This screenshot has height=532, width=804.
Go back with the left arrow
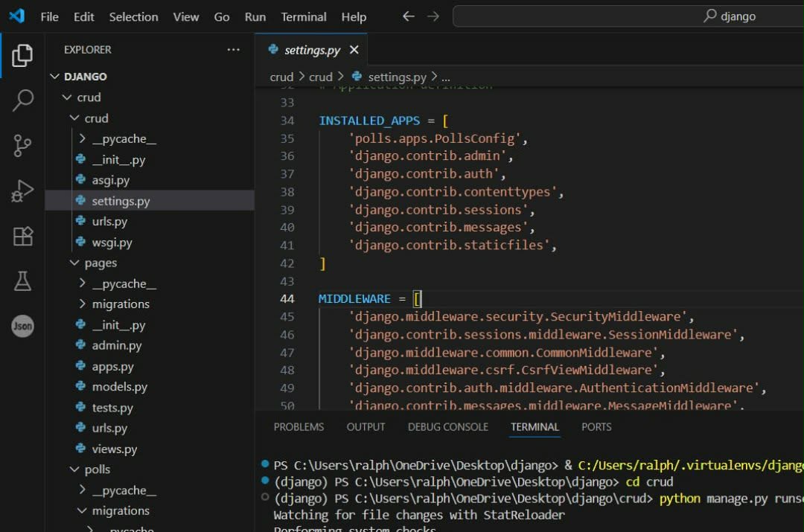coord(408,16)
